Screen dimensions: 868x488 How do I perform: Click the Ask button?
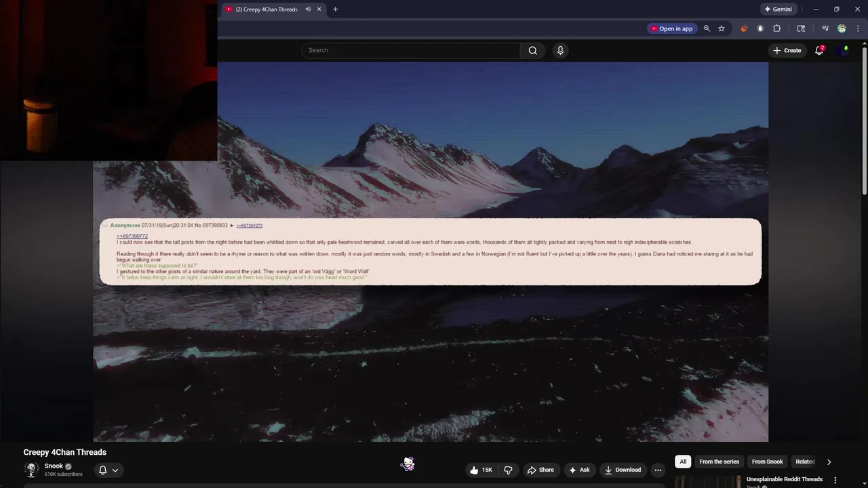579,470
